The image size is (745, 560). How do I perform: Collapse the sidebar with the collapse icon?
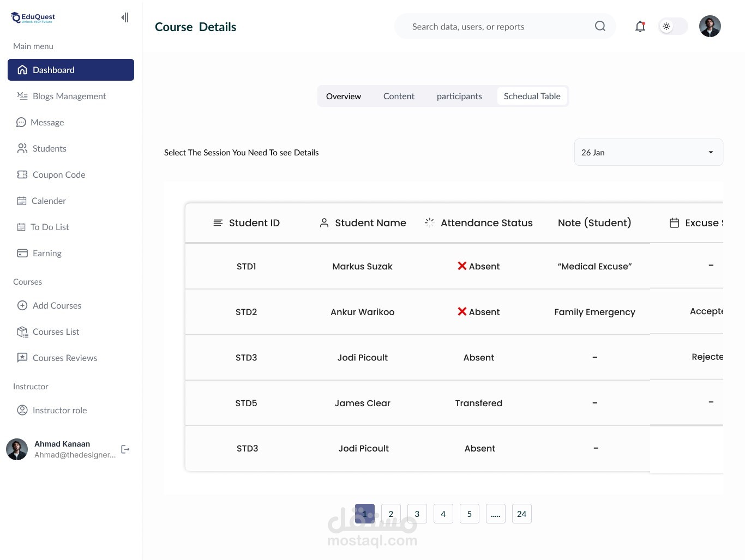click(125, 17)
